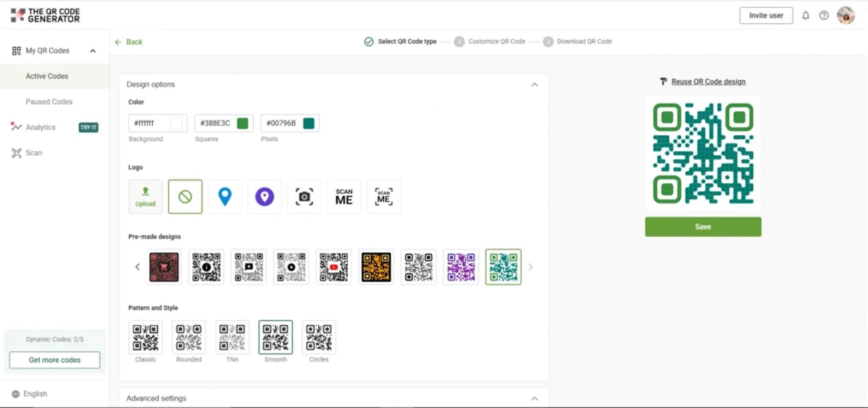
Task: Open the user profile avatar
Action: tap(845, 15)
